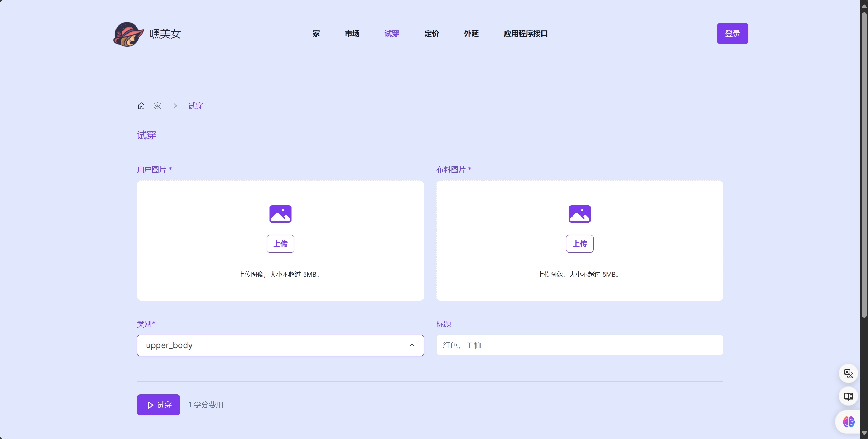Viewport: 868px width, 439px height.
Task: Click the red hat lady logo
Action: (128, 34)
